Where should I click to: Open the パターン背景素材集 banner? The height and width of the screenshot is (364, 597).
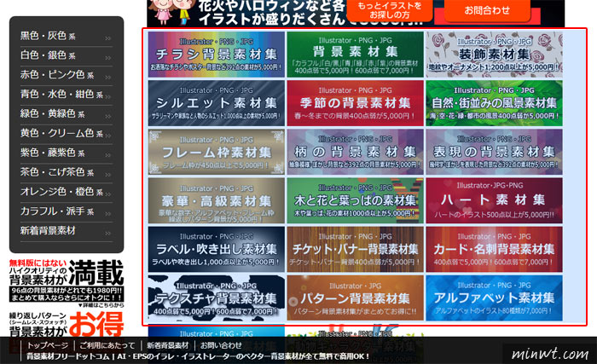(x=356, y=298)
